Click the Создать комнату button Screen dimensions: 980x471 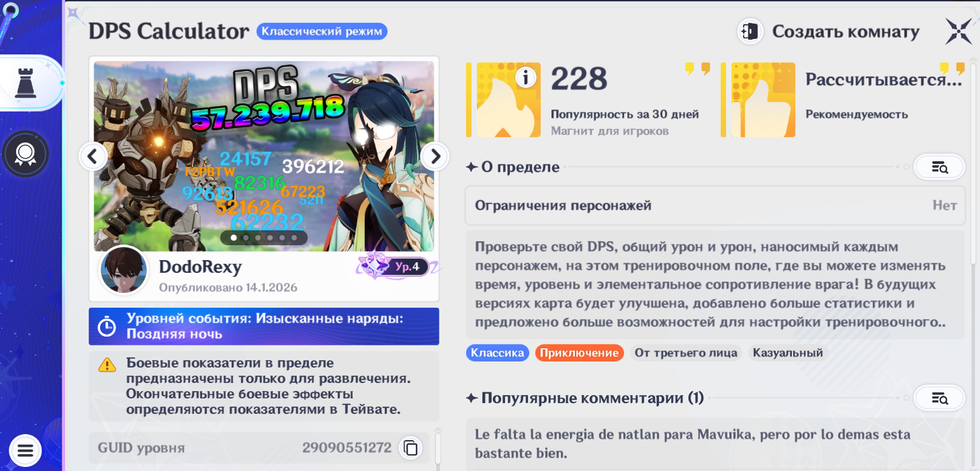pos(829,32)
